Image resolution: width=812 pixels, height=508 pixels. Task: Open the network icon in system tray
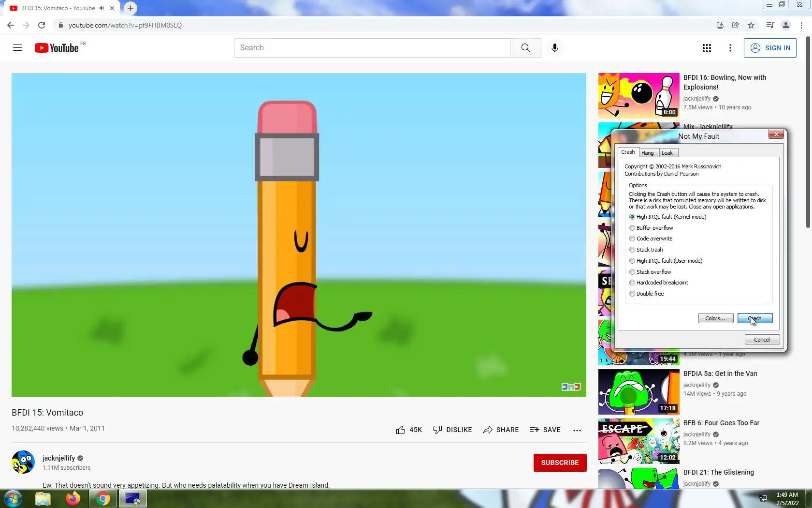click(x=763, y=498)
